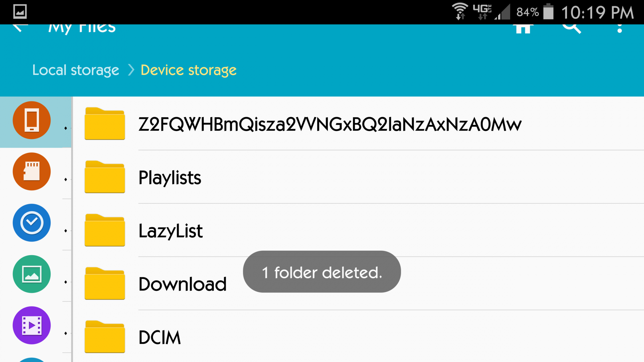Viewport: 644px width, 362px height.
Task: Open the Videos category icon
Action: pos(32,325)
